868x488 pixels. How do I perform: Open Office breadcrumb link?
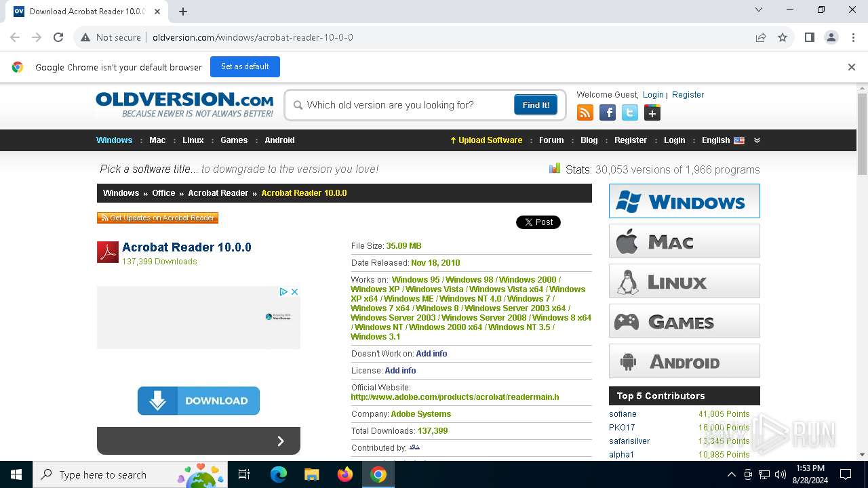163,193
